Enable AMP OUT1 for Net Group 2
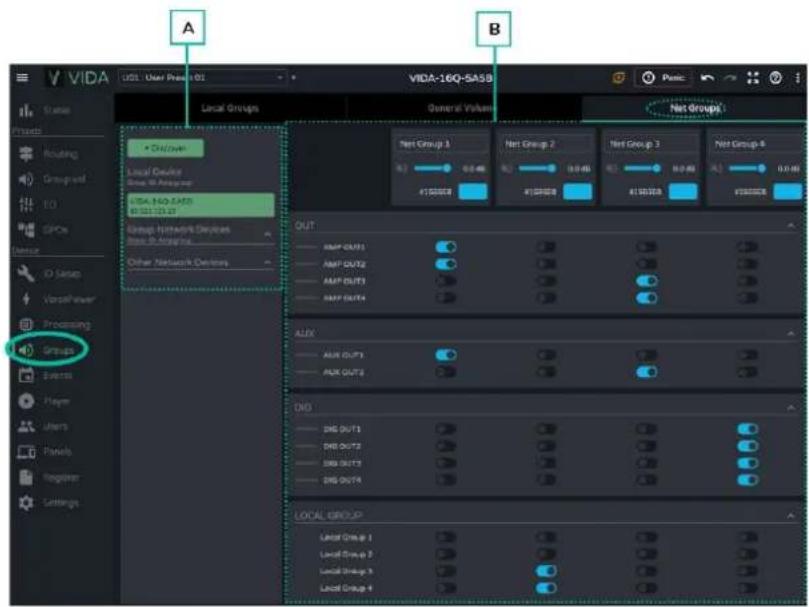 click(546, 247)
